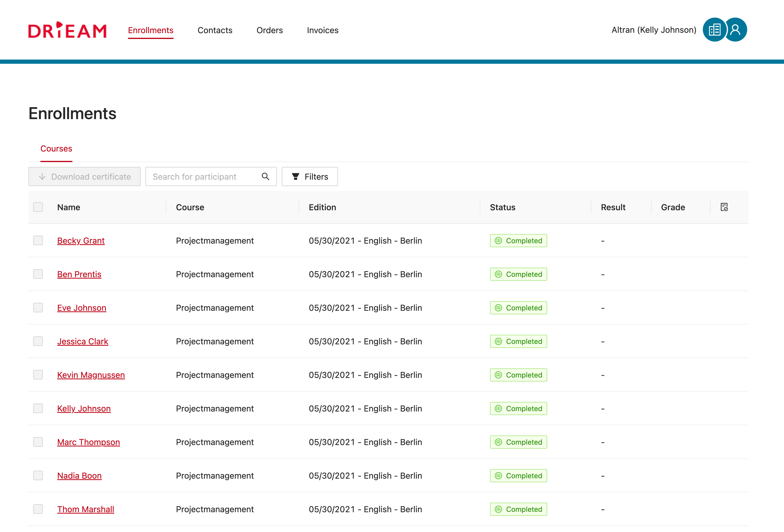Check the box for Jessica Clark
The width and height of the screenshot is (784, 532).
(38, 341)
